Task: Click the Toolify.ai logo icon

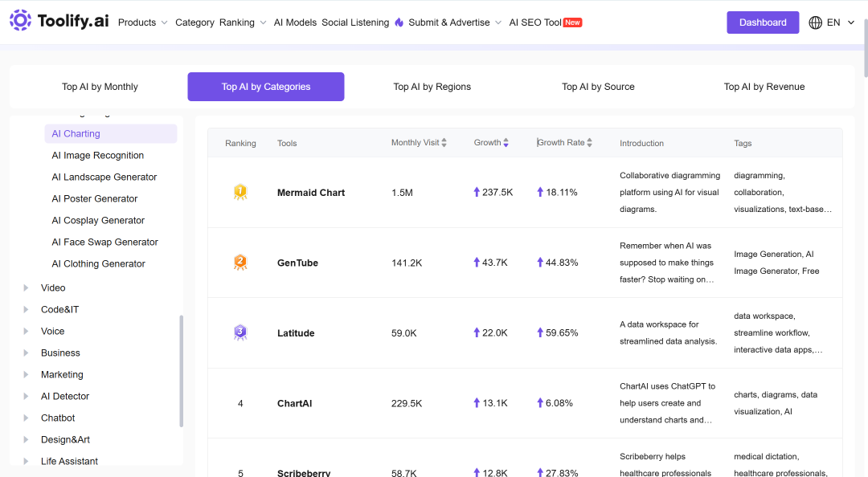Action: pos(20,20)
